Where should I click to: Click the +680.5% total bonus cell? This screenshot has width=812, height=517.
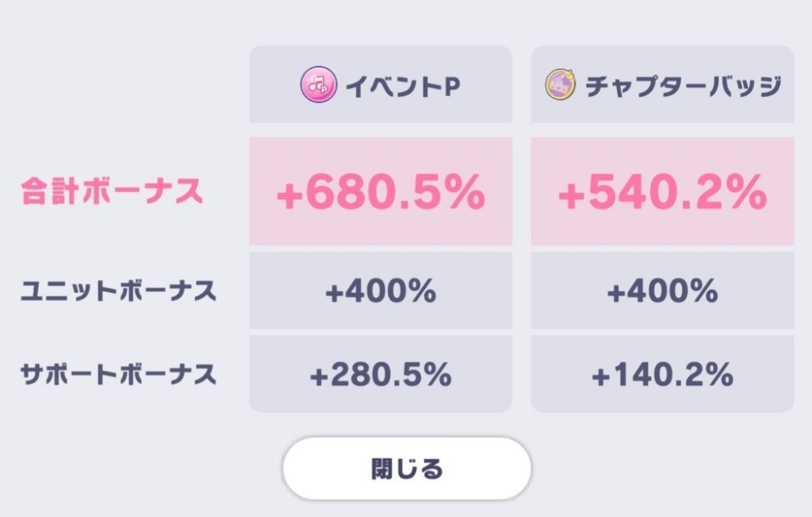click(381, 191)
